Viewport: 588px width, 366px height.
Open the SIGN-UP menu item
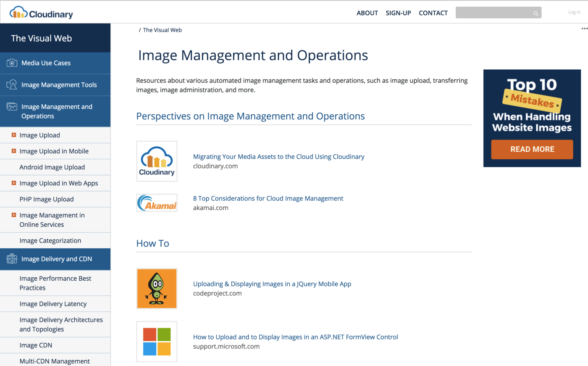[398, 13]
